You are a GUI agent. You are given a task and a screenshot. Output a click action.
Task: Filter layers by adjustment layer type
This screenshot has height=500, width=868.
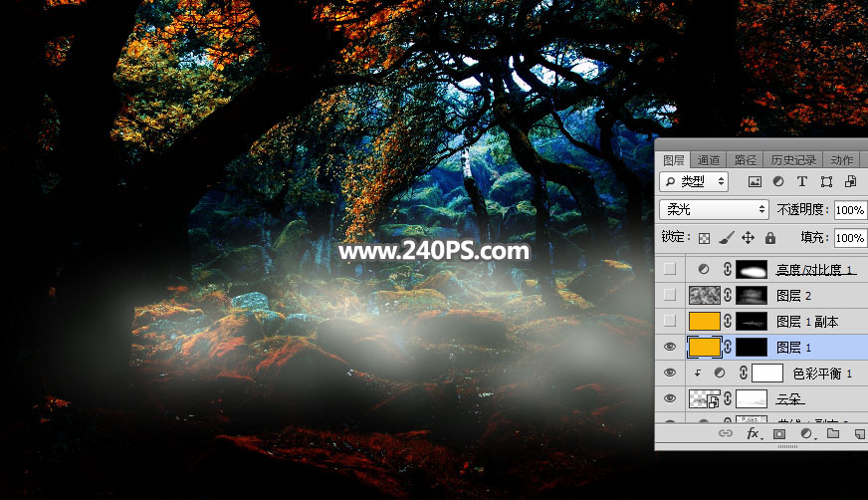click(778, 181)
